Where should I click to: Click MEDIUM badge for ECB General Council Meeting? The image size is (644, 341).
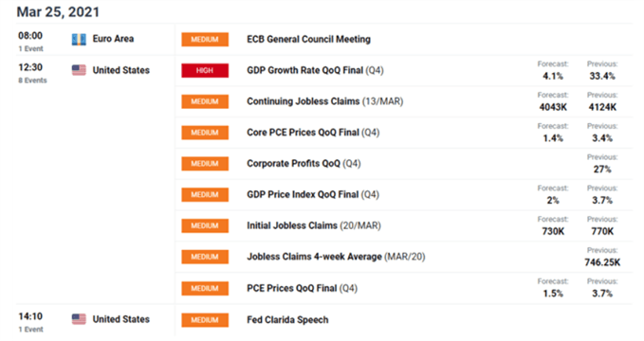(205, 40)
